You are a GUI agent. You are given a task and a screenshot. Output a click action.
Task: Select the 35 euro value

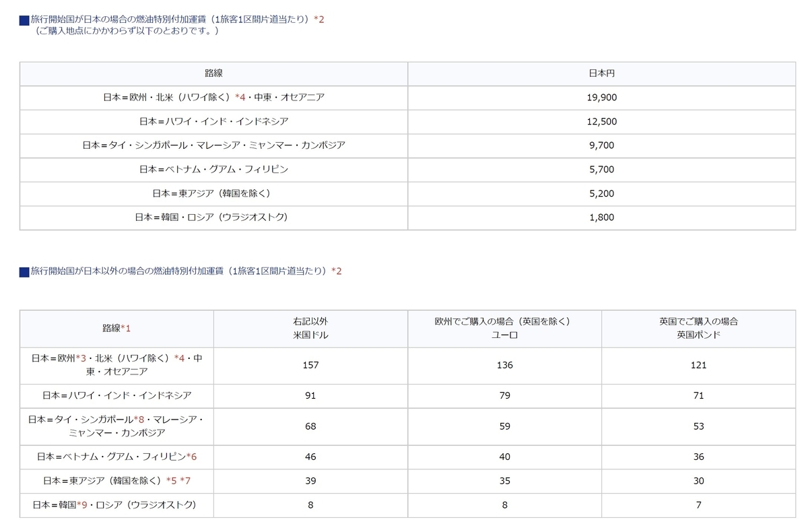tap(504, 480)
